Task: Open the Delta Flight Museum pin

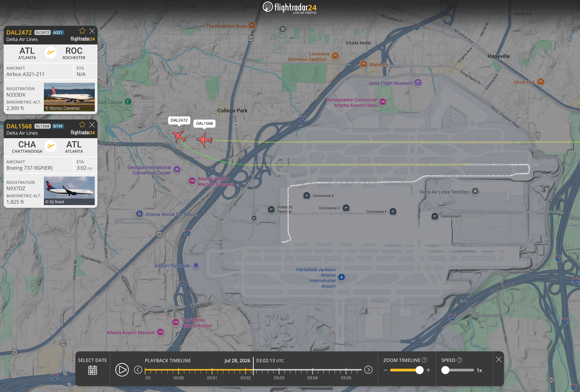Action: click(x=418, y=83)
